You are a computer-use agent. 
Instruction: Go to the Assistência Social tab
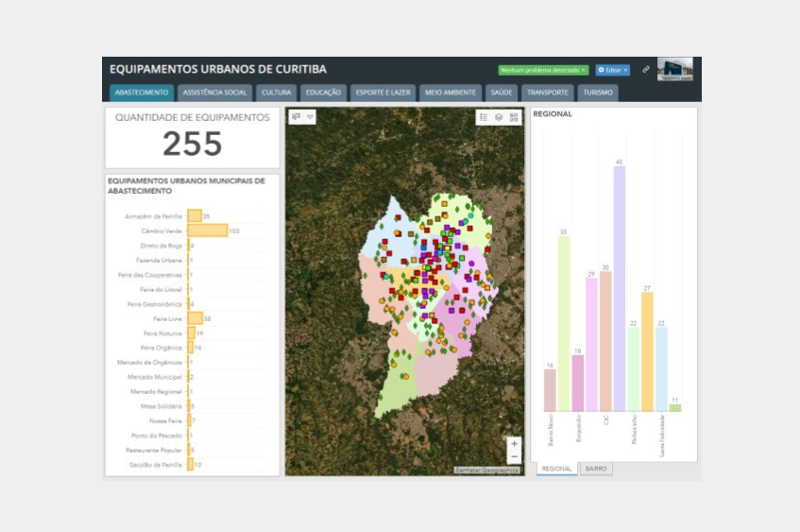click(x=214, y=92)
